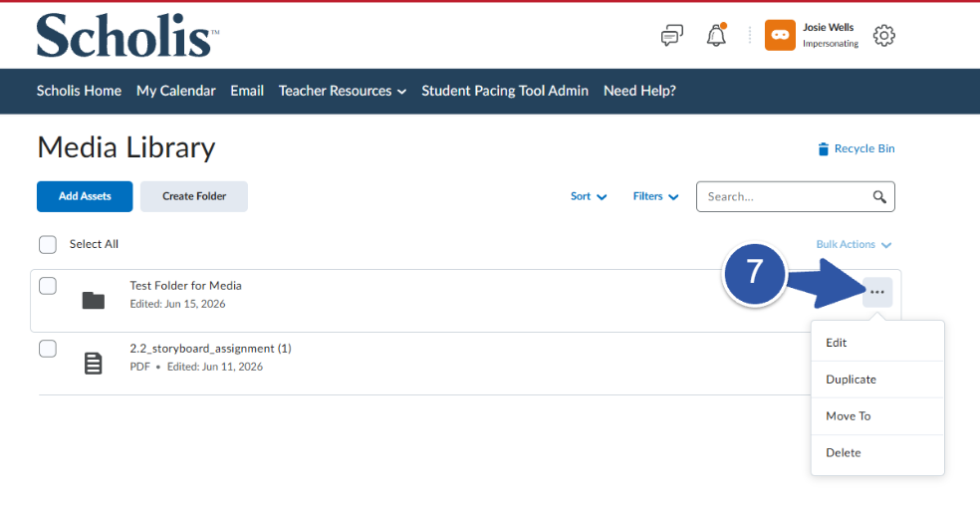Image resolution: width=980 pixels, height=511 pixels.
Task: Open the three-dot options for Test Folder
Action: point(876,292)
